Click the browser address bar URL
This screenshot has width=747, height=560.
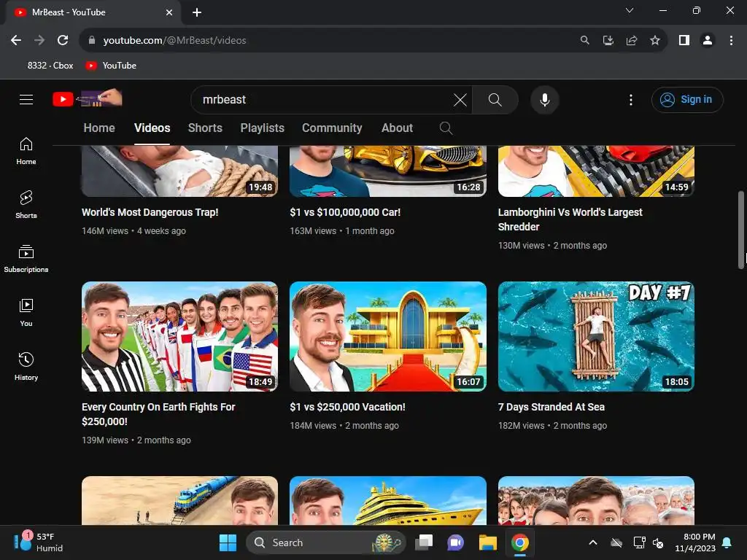click(174, 41)
